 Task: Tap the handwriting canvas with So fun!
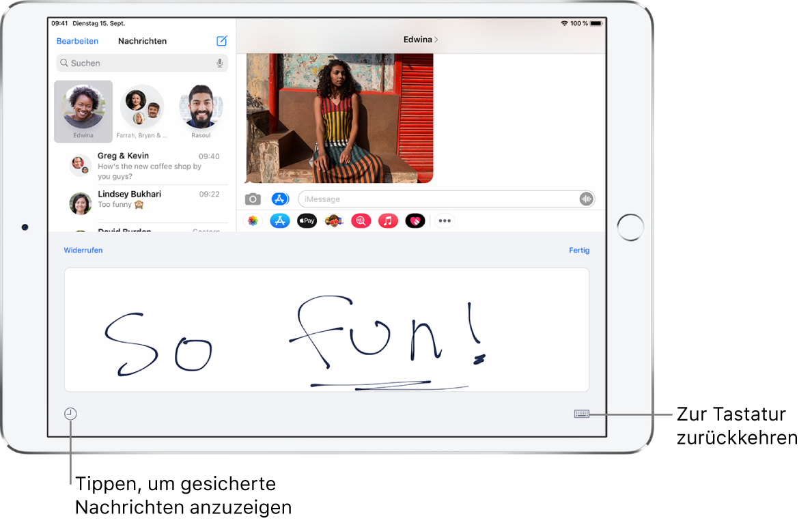pos(326,330)
